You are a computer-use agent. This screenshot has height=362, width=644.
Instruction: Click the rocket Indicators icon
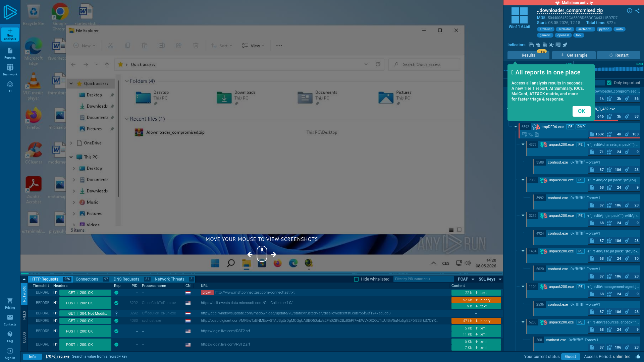point(565,45)
